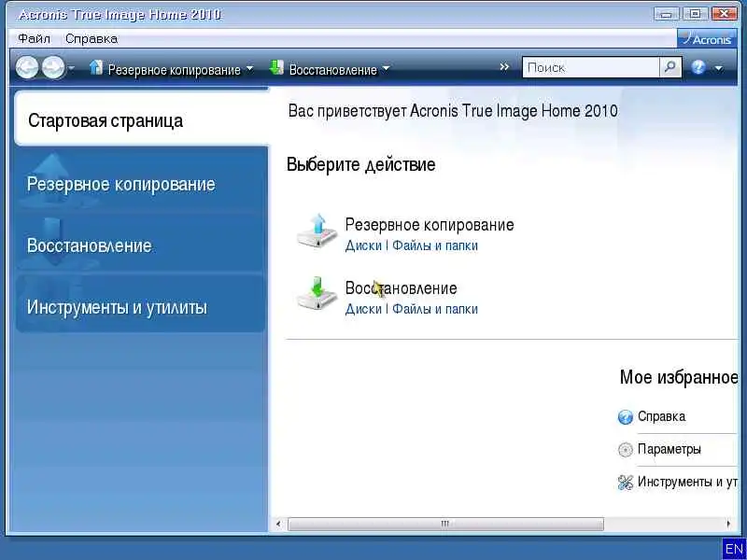Viewport: 747px width, 560px height.
Task: Click the Восстановление heading in main pane
Action: coord(401,288)
